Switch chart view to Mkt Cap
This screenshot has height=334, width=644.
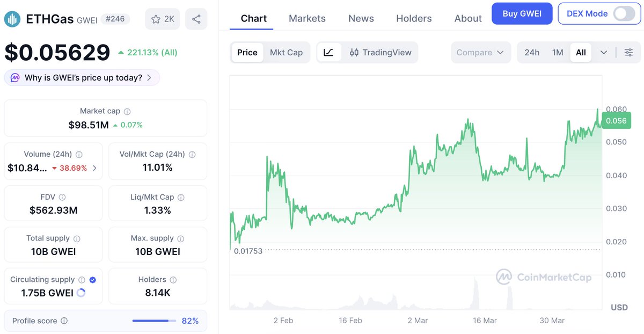click(286, 53)
